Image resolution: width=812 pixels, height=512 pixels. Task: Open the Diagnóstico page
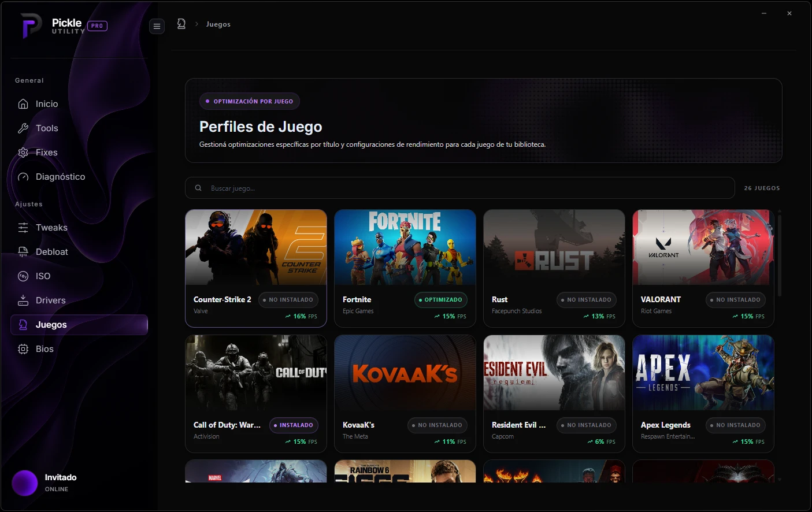(79, 177)
